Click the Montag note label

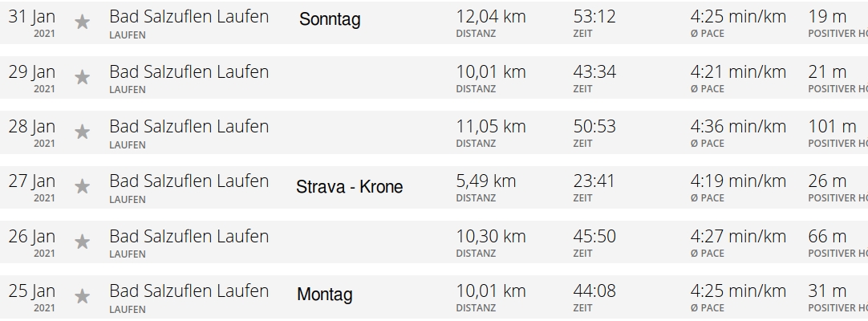pos(325,295)
